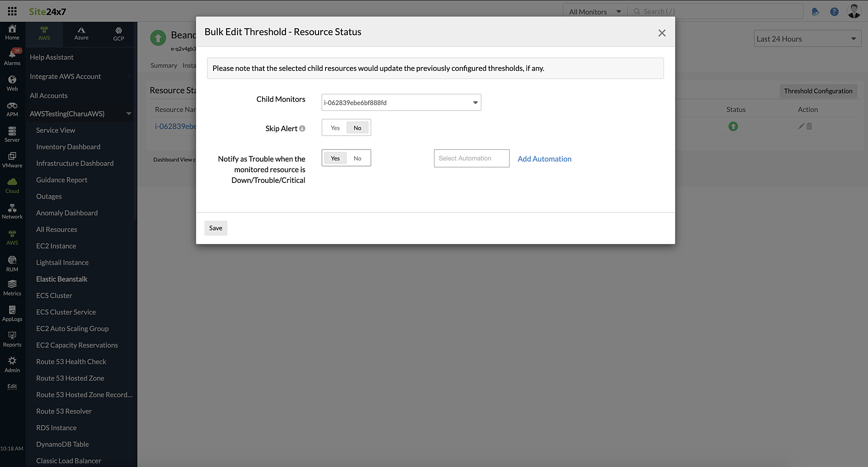Click the pencil edit icon in Action column
Screen dimensions: 868x467
[801, 126]
